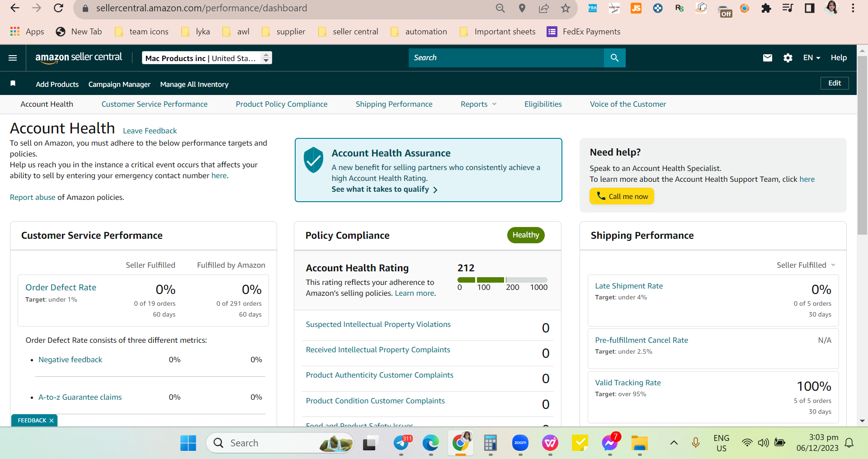Open the Negative feedback link
Screen dimensions: 868x459
(x=71, y=360)
